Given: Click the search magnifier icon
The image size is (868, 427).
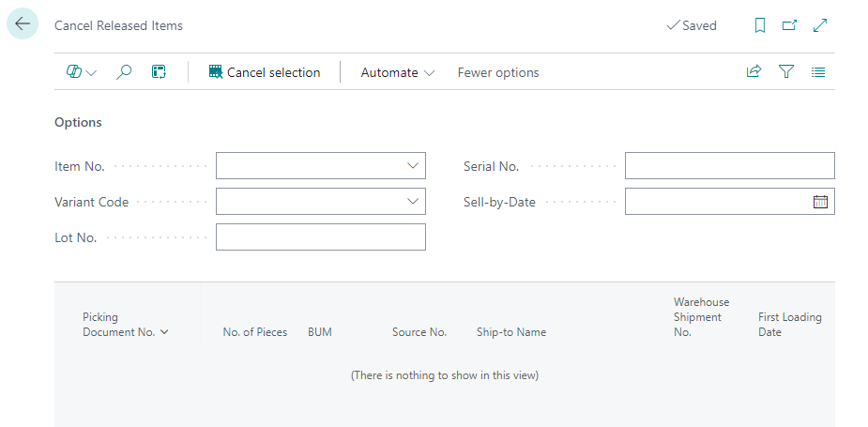Looking at the screenshot, I should [124, 72].
